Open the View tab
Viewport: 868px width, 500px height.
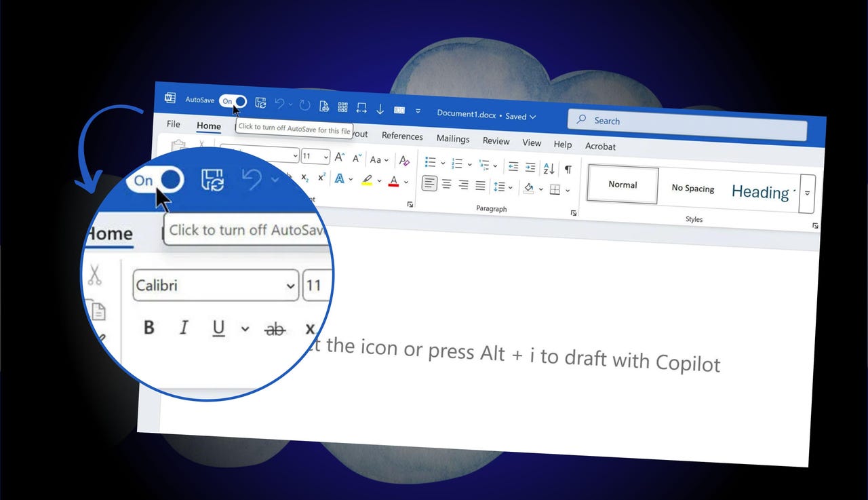(532, 142)
